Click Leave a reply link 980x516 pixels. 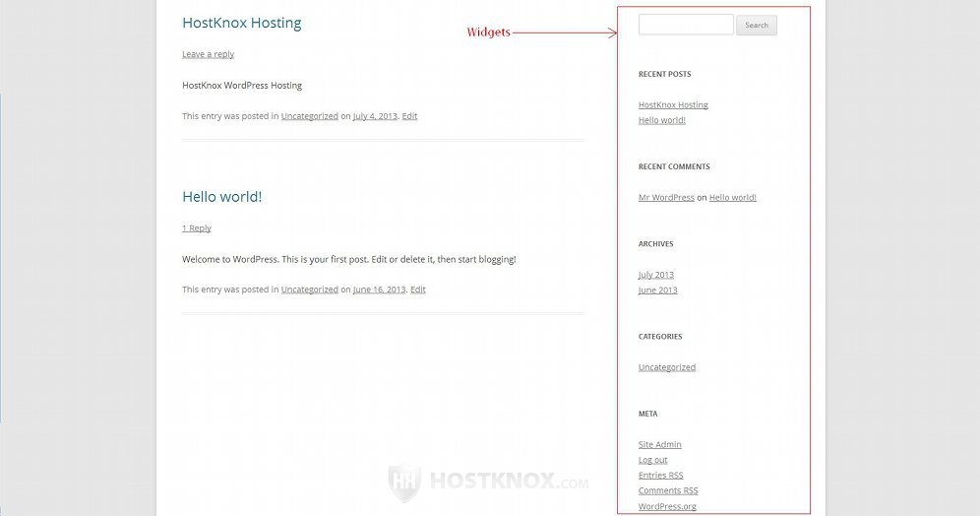click(209, 54)
